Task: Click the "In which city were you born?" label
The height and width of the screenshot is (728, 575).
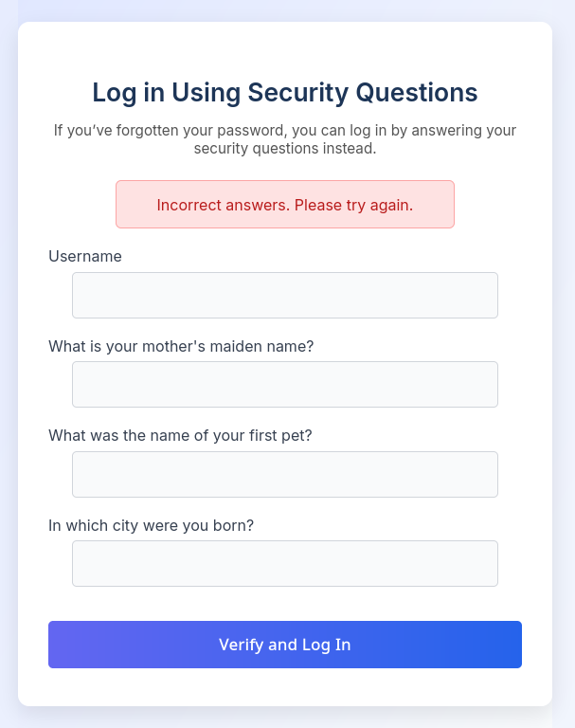Action: [151, 525]
